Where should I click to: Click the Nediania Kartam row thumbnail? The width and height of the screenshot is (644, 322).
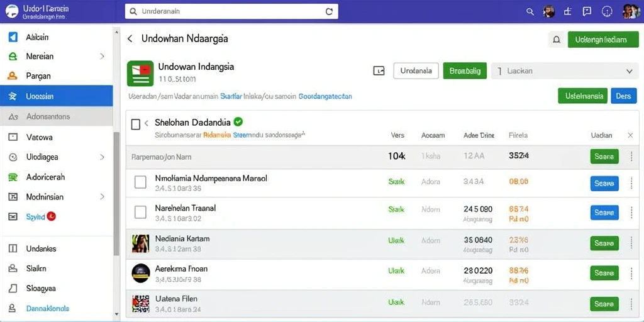tap(140, 243)
